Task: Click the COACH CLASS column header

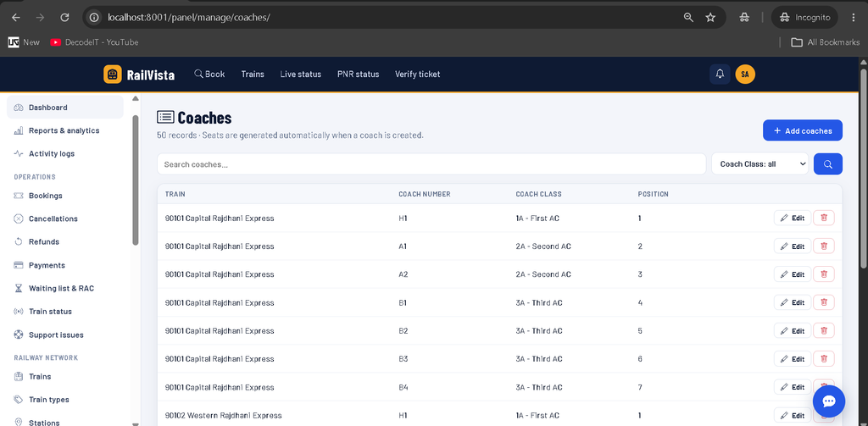Action: [538, 194]
